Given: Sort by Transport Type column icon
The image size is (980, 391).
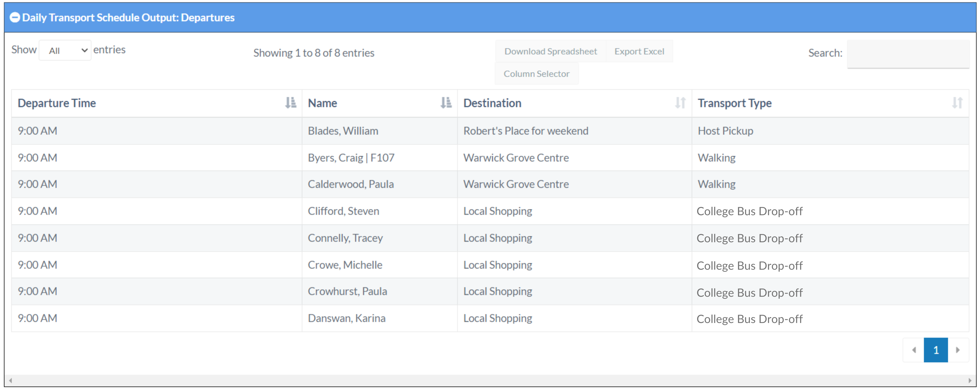Looking at the screenshot, I should point(957,103).
